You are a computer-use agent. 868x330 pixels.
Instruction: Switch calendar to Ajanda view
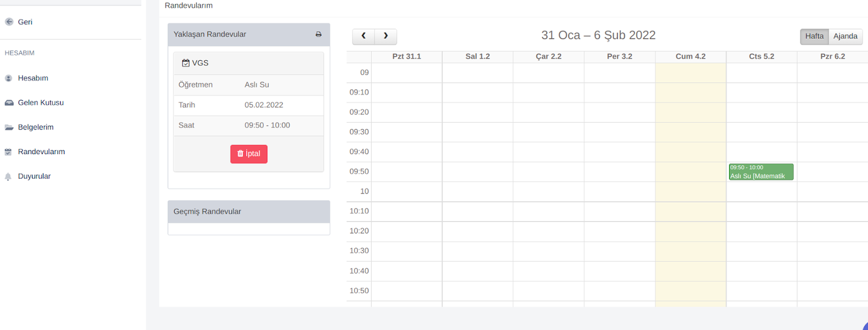845,36
